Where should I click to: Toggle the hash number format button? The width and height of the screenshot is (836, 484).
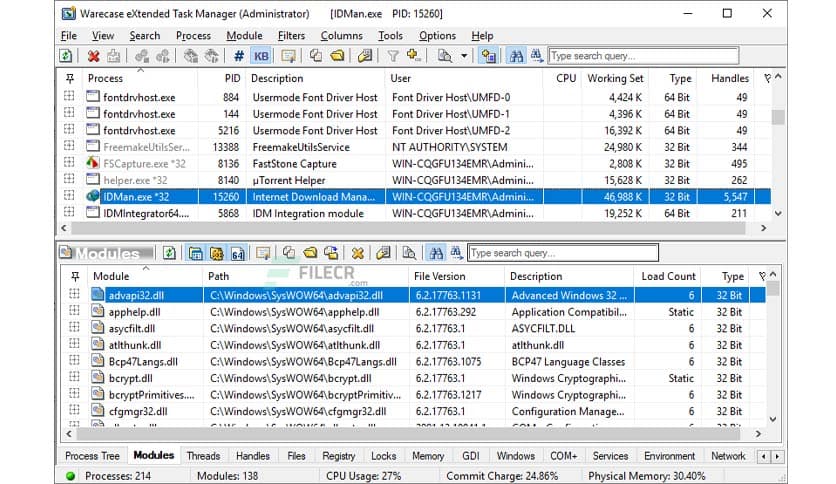[239, 56]
